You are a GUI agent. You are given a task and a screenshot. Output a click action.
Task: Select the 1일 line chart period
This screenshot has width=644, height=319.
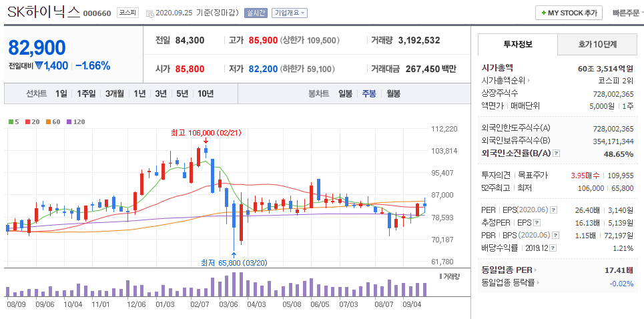point(61,93)
